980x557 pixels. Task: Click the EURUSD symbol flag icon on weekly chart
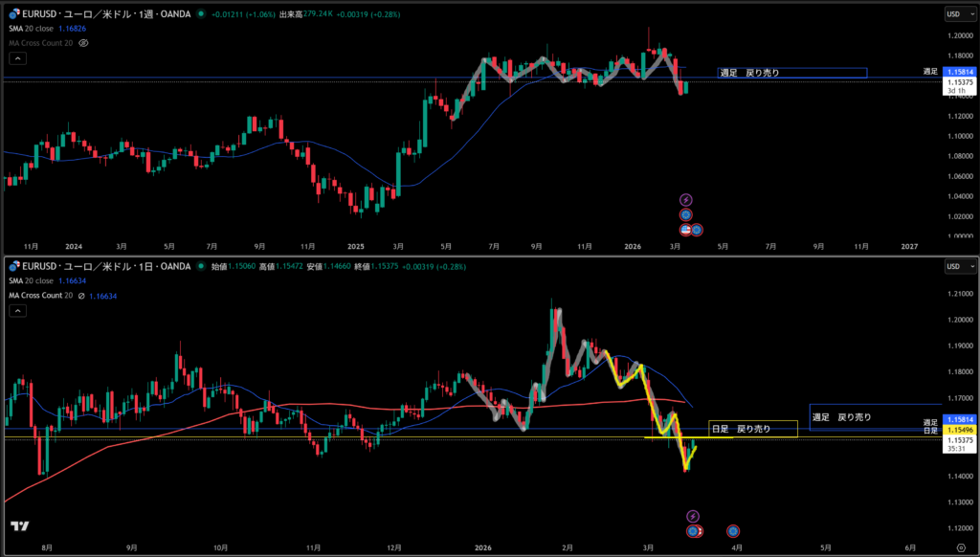11,14
